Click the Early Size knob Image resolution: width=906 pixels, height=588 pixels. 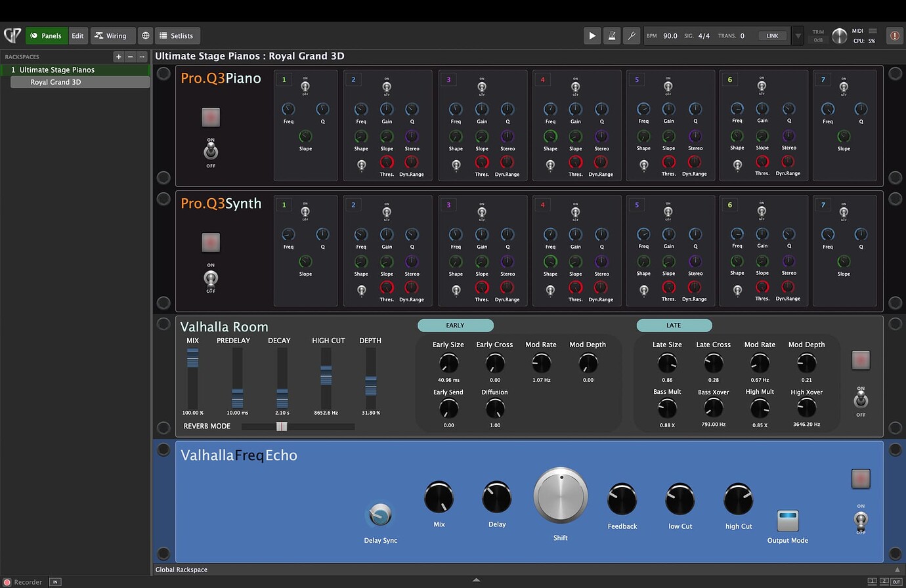[448, 363]
